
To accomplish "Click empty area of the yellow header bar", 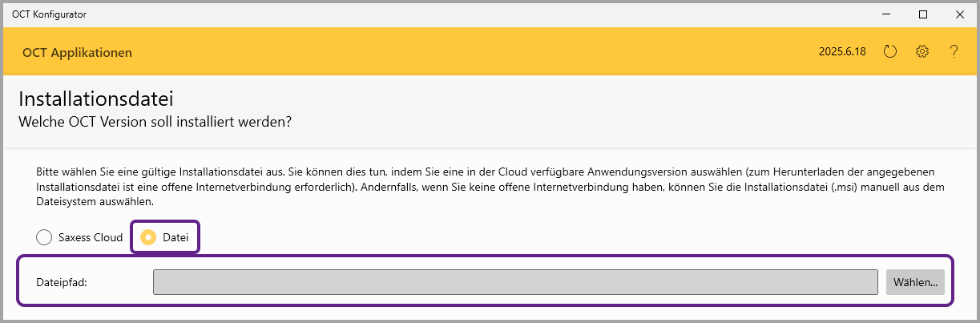I will click(x=481, y=52).
